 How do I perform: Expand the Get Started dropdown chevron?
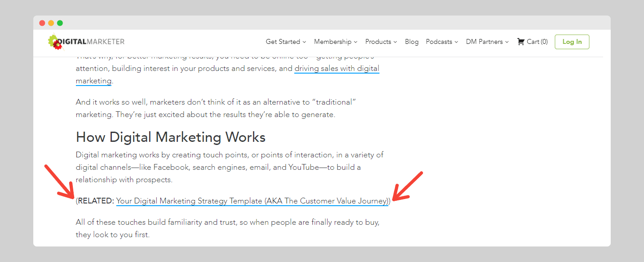click(x=304, y=42)
